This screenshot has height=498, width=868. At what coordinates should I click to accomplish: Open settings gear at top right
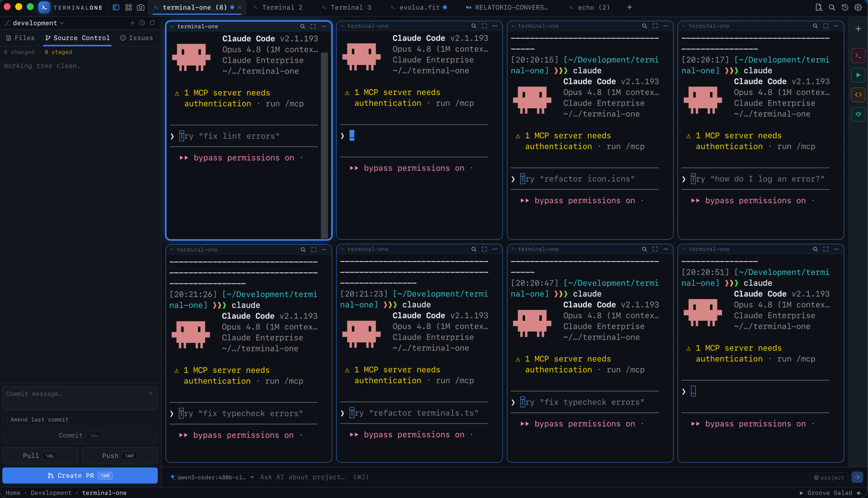pos(858,7)
